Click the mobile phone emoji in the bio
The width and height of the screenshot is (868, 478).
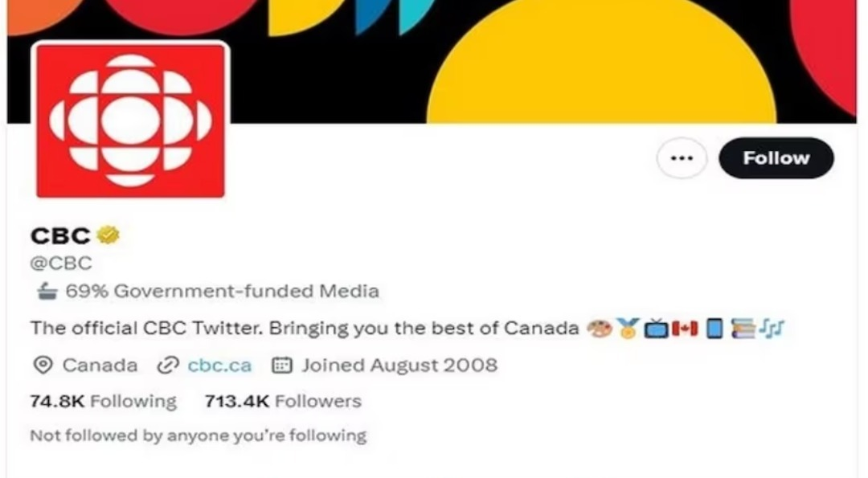(715, 328)
